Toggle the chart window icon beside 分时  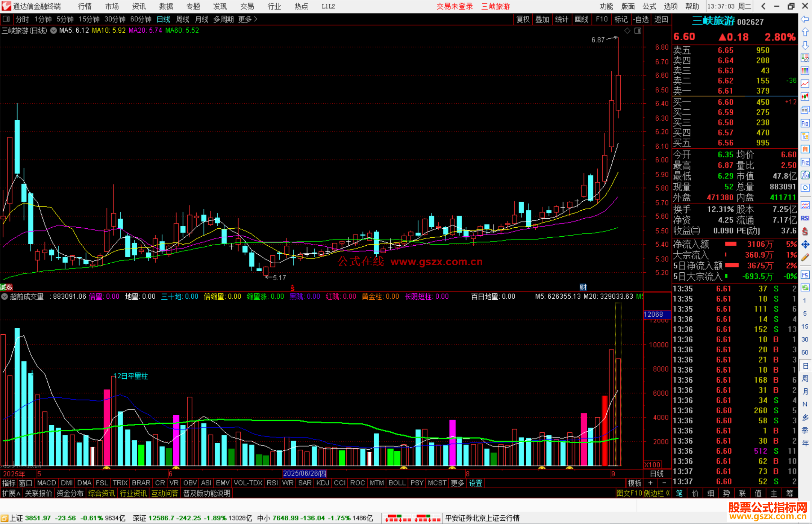[x=6, y=19]
